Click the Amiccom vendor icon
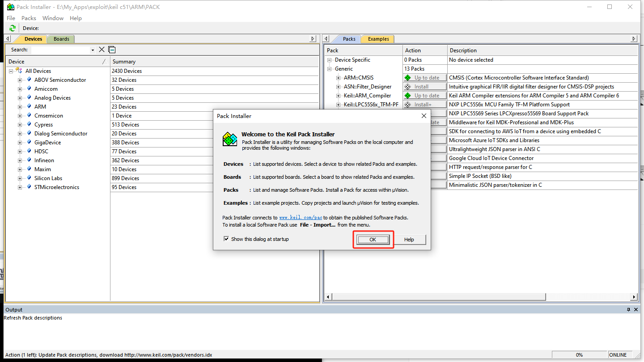The height and width of the screenshot is (362, 644). tap(29, 88)
